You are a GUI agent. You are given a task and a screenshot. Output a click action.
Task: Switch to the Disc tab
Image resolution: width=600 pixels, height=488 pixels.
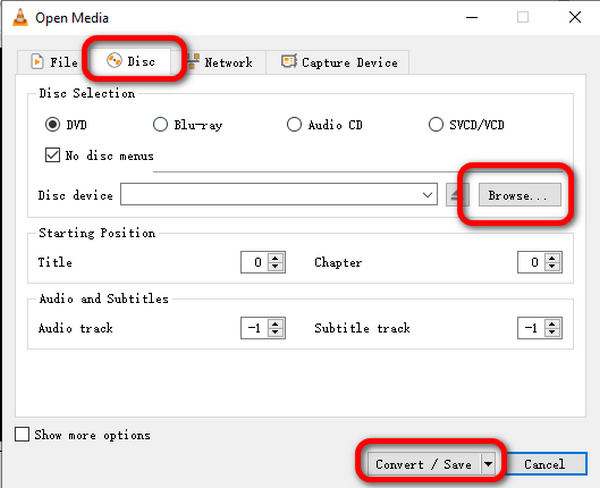tap(130, 61)
